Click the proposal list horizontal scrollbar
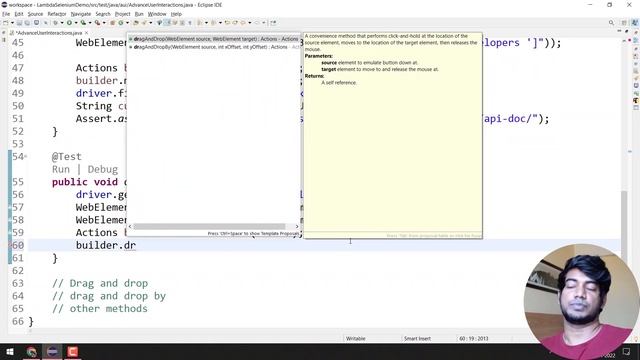 coord(209,226)
